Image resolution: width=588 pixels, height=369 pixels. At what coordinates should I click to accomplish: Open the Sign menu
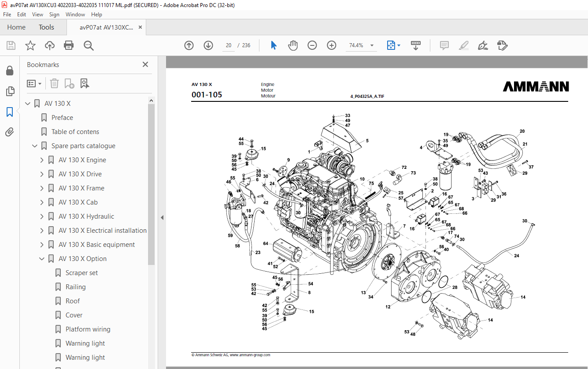55,15
